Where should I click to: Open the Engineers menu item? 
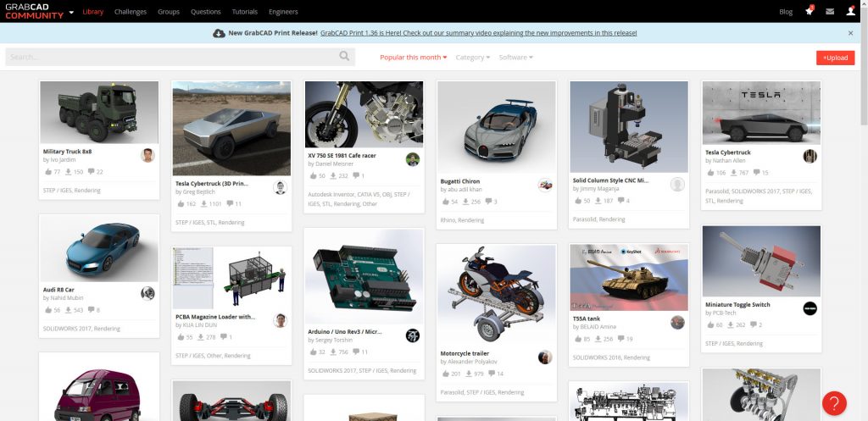click(283, 12)
